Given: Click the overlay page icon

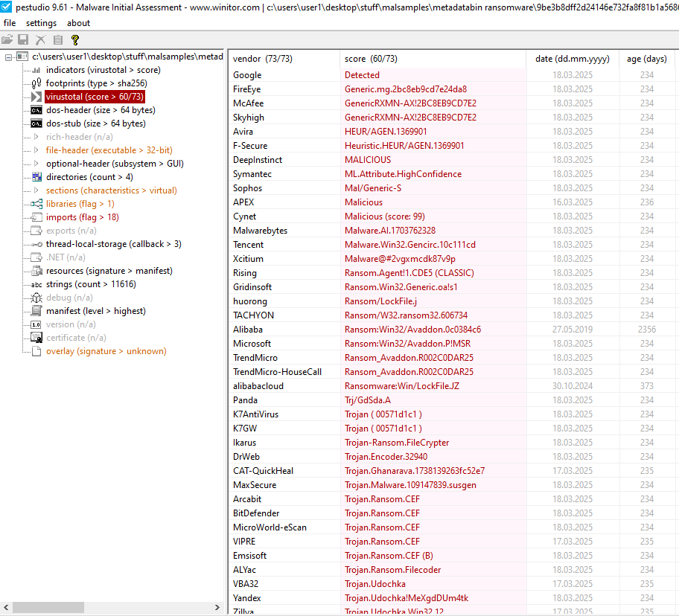Looking at the screenshot, I should [36, 351].
